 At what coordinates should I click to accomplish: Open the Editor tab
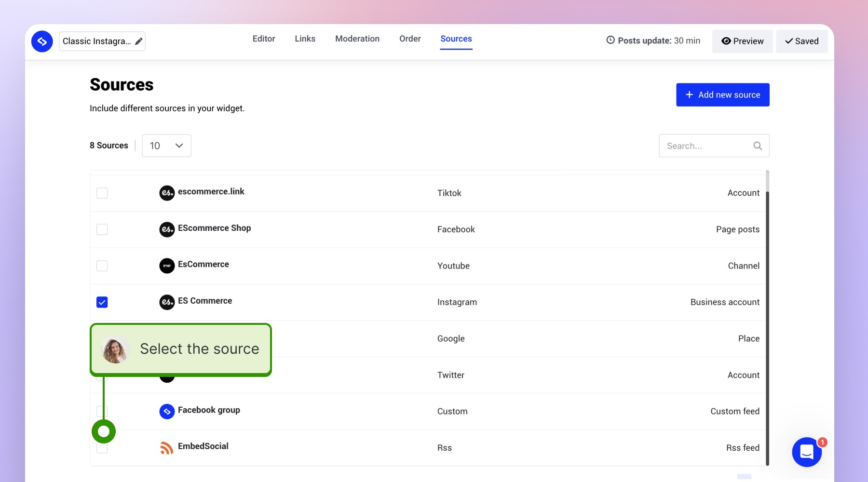pos(263,39)
